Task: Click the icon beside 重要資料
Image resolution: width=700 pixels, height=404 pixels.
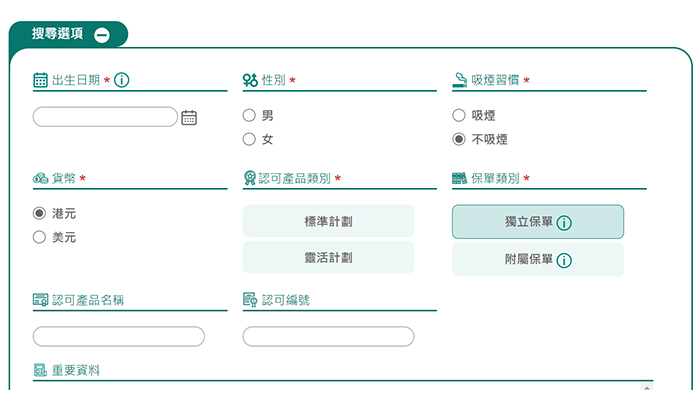Action: tap(40, 370)
